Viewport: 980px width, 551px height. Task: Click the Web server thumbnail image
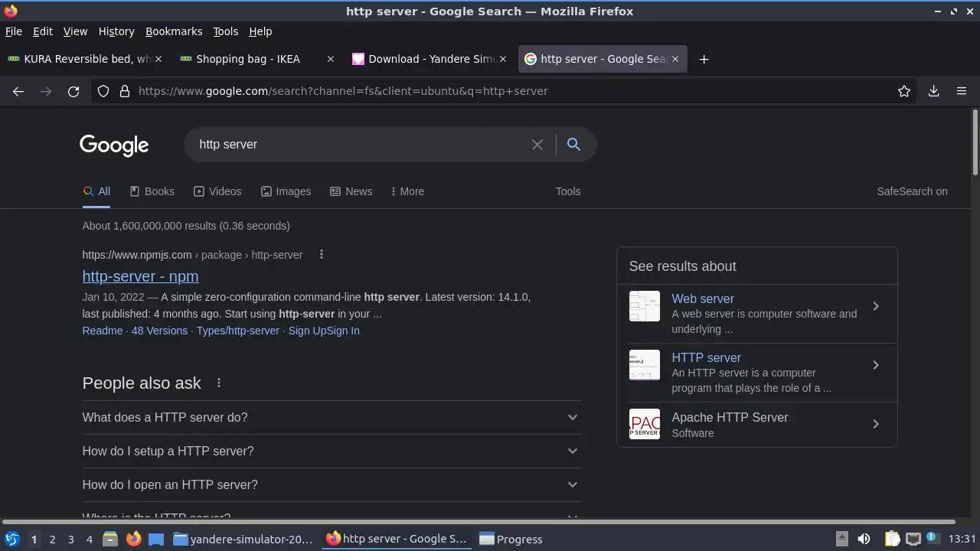click(x=645, y=306)
